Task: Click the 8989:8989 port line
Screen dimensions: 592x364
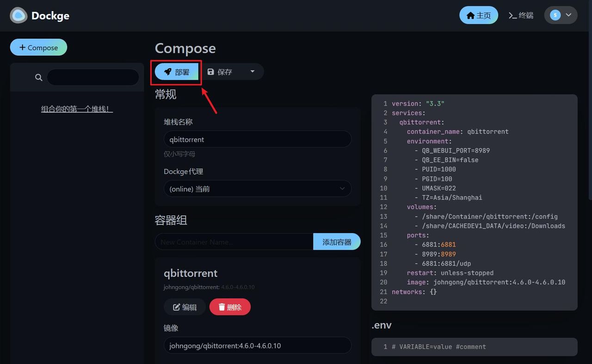Action: [x=435, y=254]
